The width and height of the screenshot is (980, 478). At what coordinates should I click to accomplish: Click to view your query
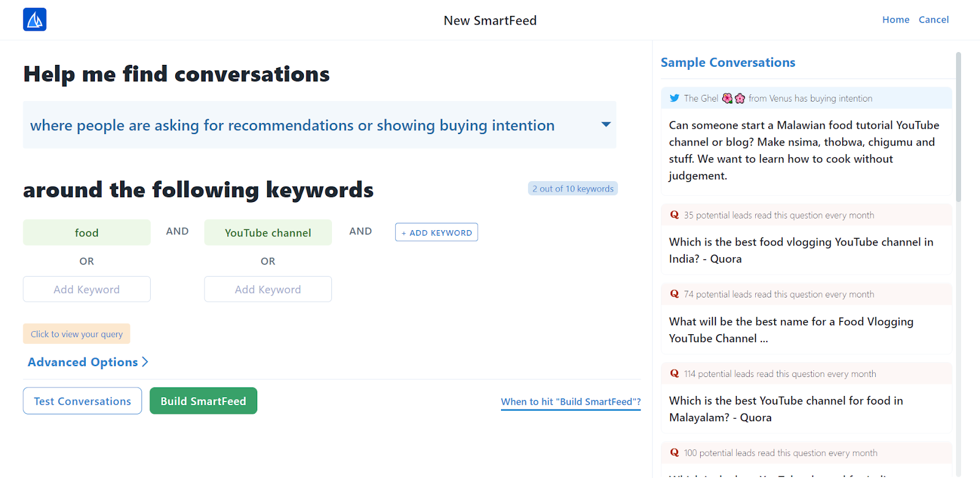point(77,334)
